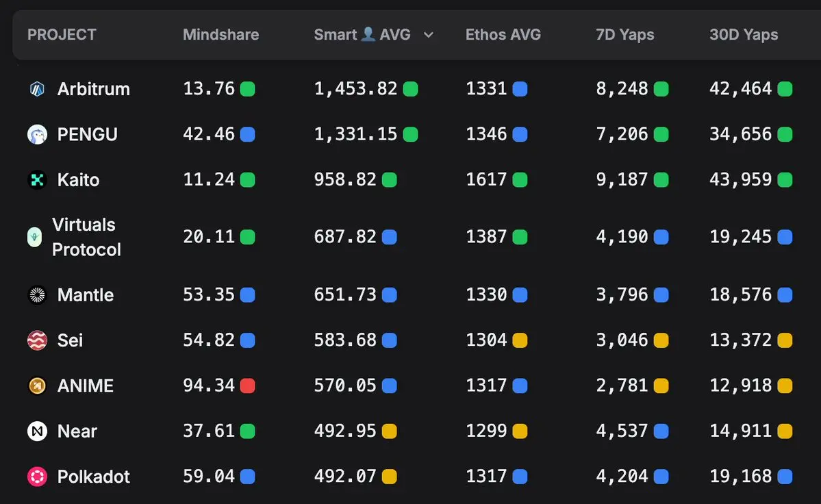
Task: Click the PENGU penguin logo icon
Action: (x=37, y=134)
